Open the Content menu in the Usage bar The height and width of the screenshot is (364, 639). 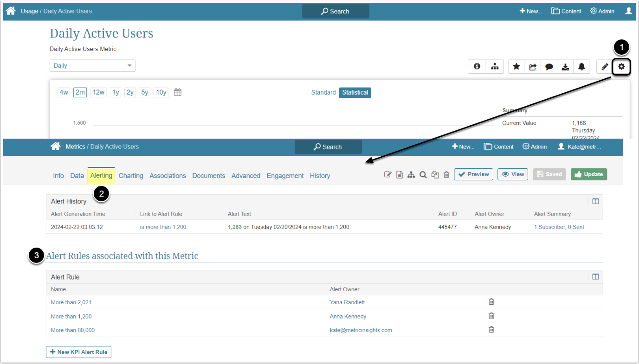pos(566,11)
